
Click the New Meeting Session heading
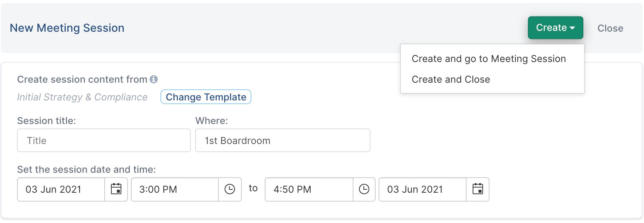click(x=67, y=28)
